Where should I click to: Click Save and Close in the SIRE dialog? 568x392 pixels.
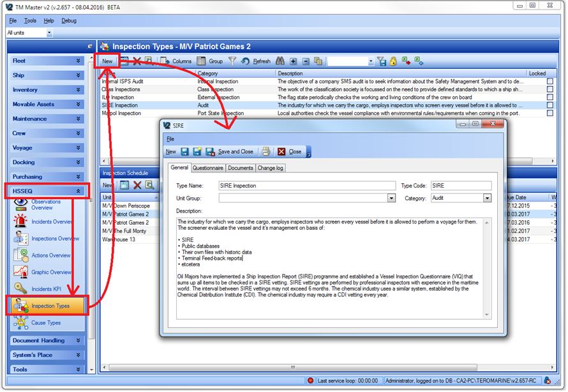(x=234, y=151)
